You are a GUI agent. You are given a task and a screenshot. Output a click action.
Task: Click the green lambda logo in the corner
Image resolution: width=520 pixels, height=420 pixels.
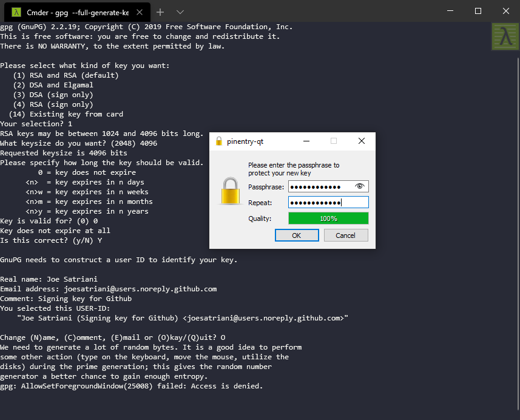pos(505,36)
